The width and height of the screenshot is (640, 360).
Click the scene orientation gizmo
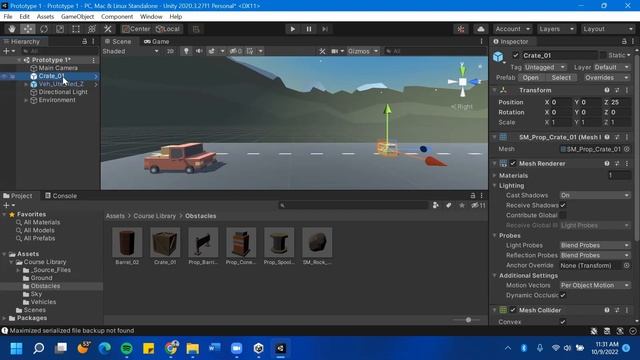pos(463,82)
